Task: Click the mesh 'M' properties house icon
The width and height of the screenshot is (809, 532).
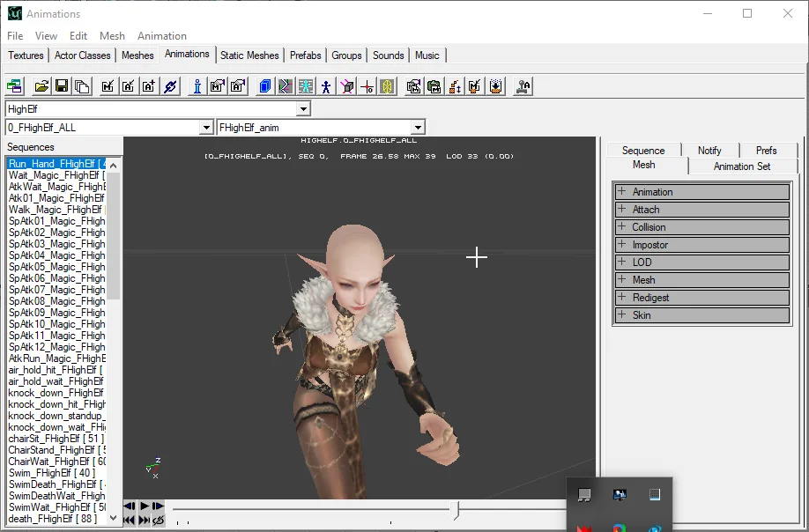Action: (218, 86)
